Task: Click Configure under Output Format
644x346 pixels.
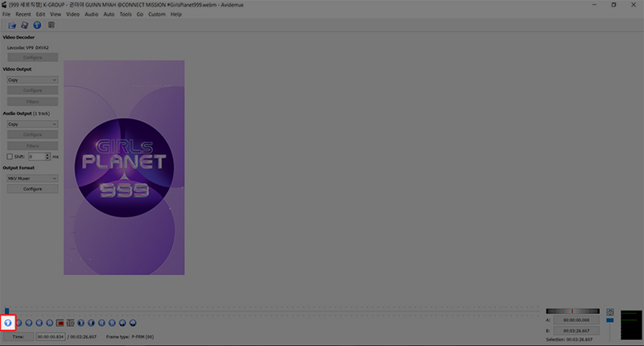Action: pos(32,189)
